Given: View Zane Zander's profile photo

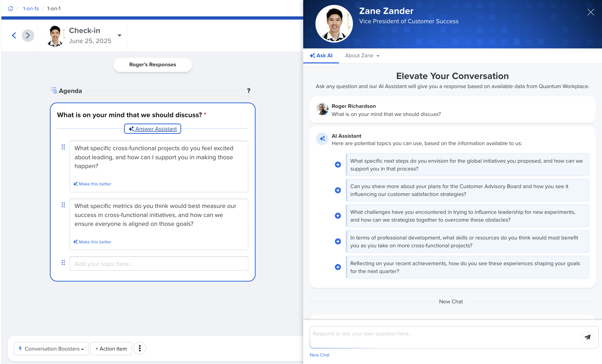Looking at the screenshot, I should [x=334, y=24].
